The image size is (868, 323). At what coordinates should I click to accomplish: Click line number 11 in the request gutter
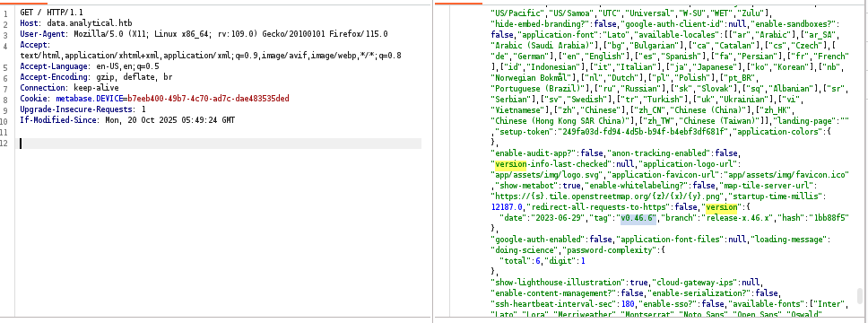click(4, 133)
